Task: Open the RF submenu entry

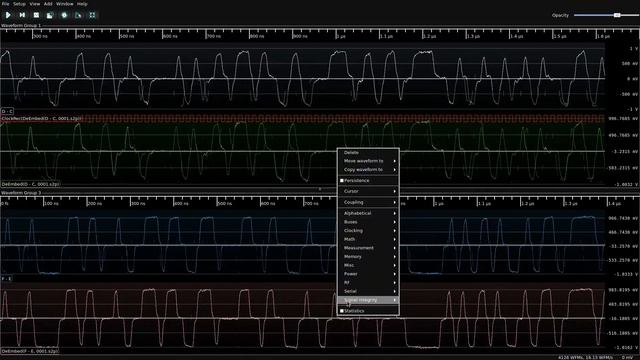Action: (368, 282)
